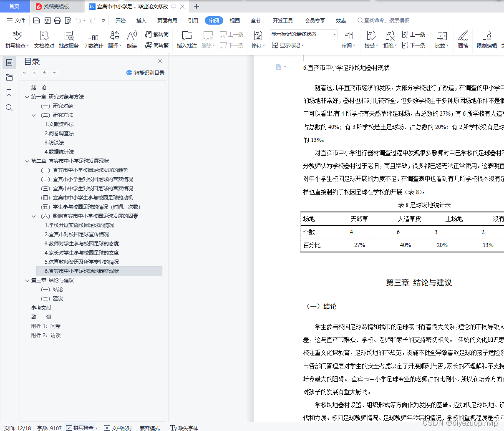Collapse 第三章 结论与建议 tree node
This screenshot has height=431, width=504.
(27, 280)
